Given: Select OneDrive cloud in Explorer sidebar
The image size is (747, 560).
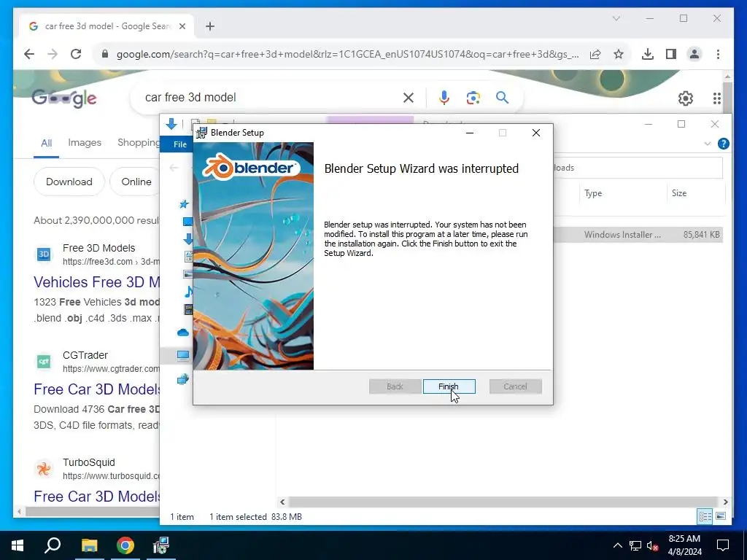Looking at the screenshot, I should pos(183,332).
